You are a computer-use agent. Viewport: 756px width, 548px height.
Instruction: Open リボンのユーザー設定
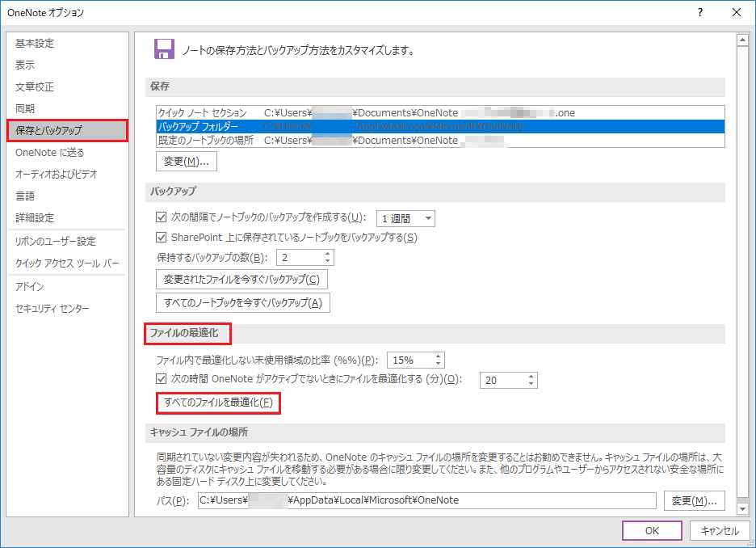pos(56,241)
